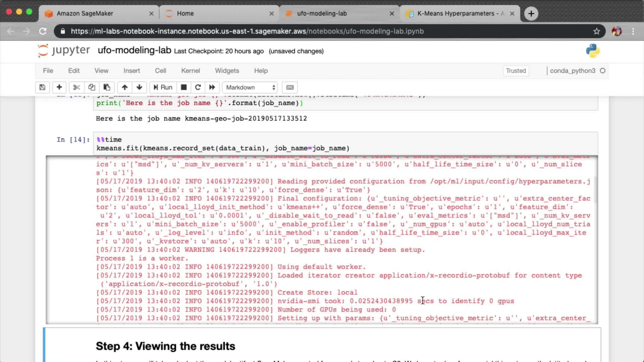The height and width of the screenshot is (362, 644).
Task: Move selected cell up arrow
Action: tap(125, 87)
